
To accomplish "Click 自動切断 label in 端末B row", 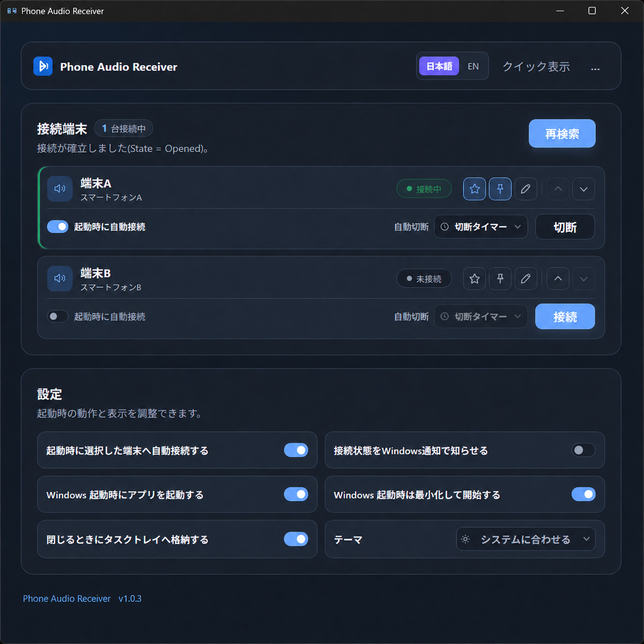I will point(411,317).
